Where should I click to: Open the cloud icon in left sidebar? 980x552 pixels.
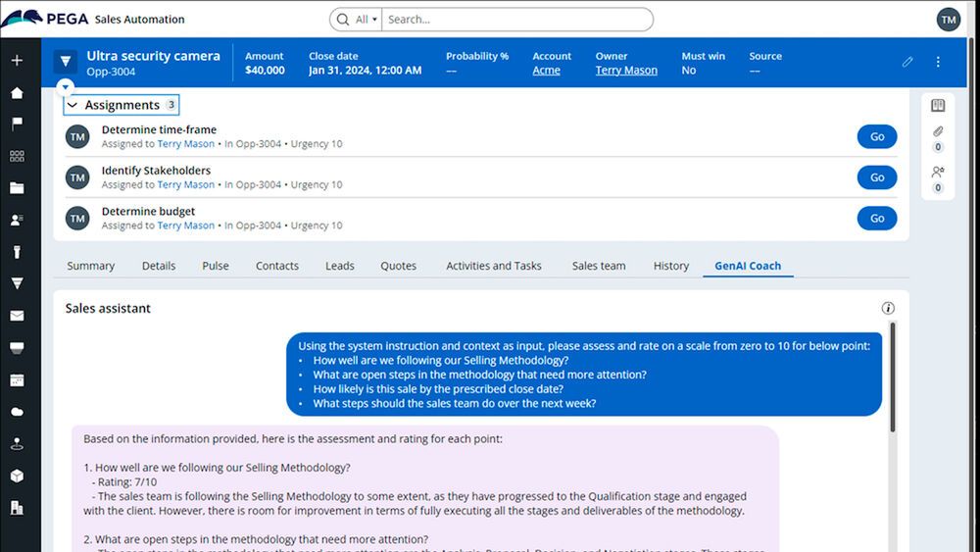click(17, 412)
